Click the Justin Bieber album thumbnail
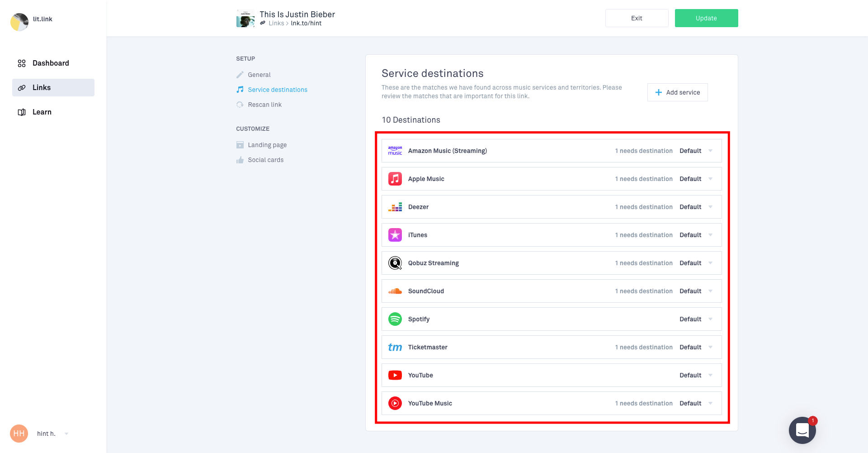Screen dimensions: 868x453 [245, 19]
